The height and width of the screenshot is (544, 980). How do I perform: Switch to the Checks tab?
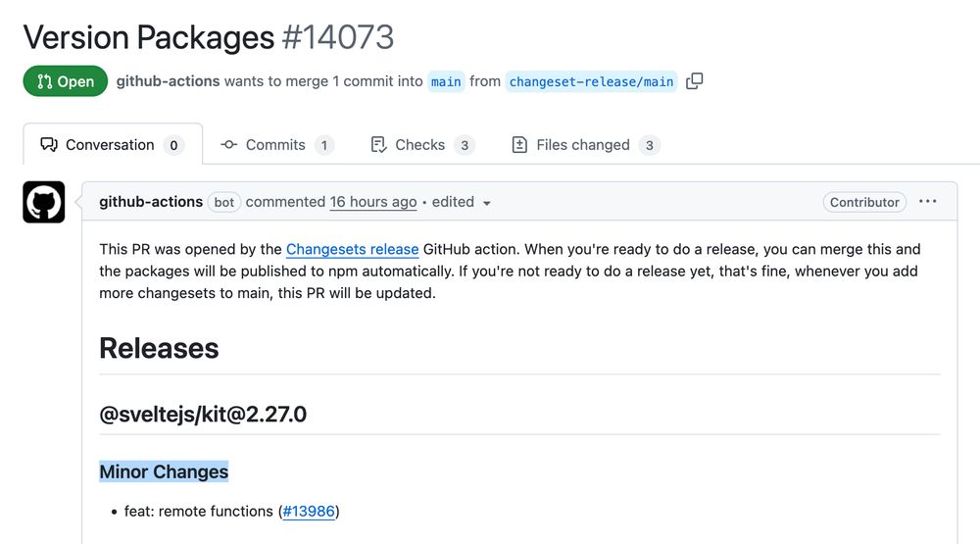421,144
